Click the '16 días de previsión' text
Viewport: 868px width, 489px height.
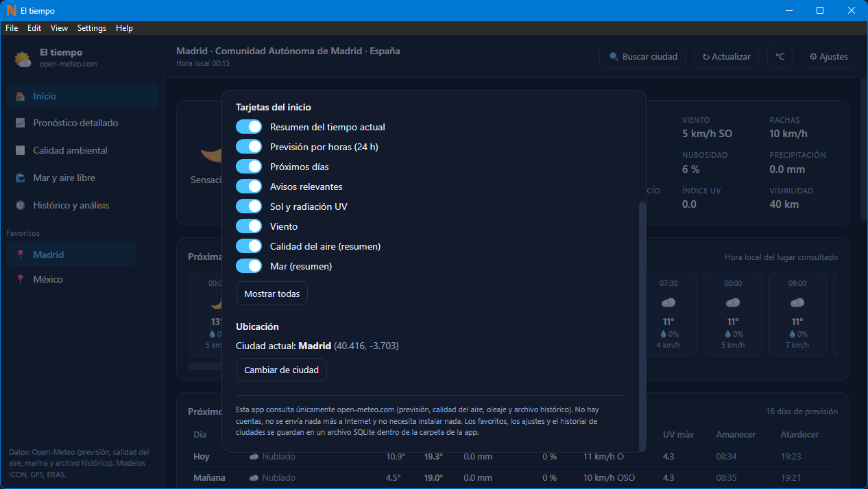pos(801,412)
